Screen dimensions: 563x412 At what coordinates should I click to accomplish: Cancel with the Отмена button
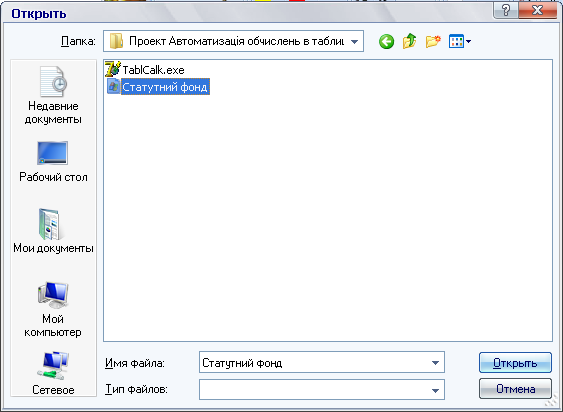(x=515, y=389)
